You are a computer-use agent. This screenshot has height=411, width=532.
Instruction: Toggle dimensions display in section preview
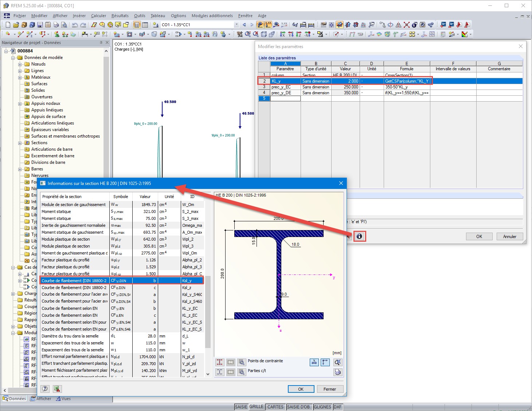click(x=314, y=362)
